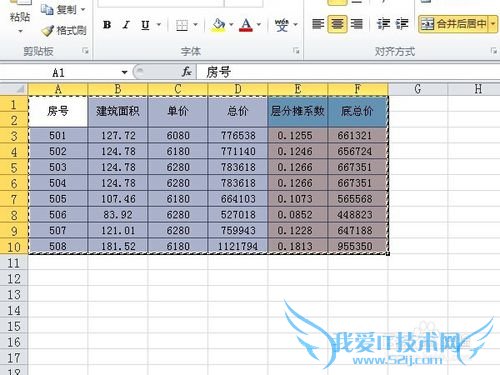The width and height of the screenshot is (500, 375).
Task: Toggle center alignment
Action: [x=337, y=24]
